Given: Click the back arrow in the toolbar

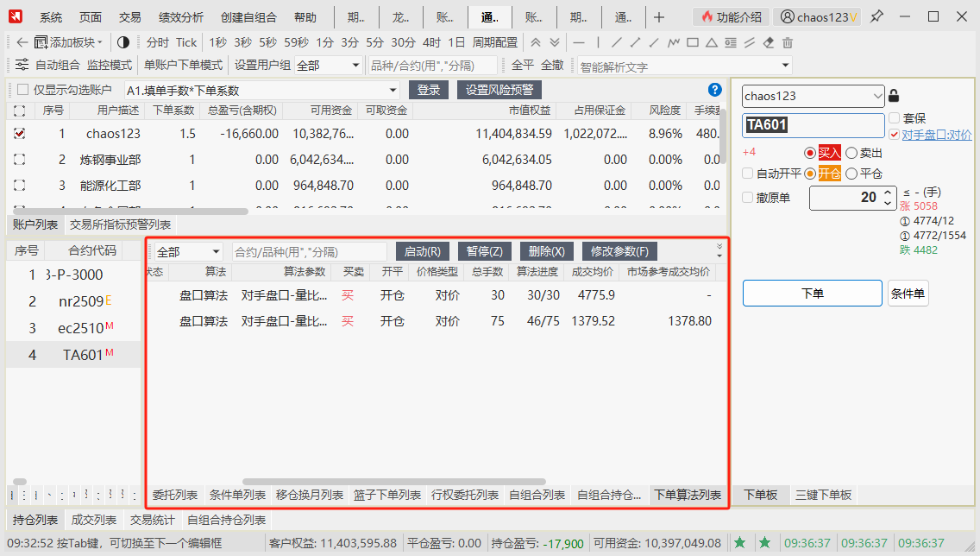Looking at the screenshot, I should pos(22,42).
